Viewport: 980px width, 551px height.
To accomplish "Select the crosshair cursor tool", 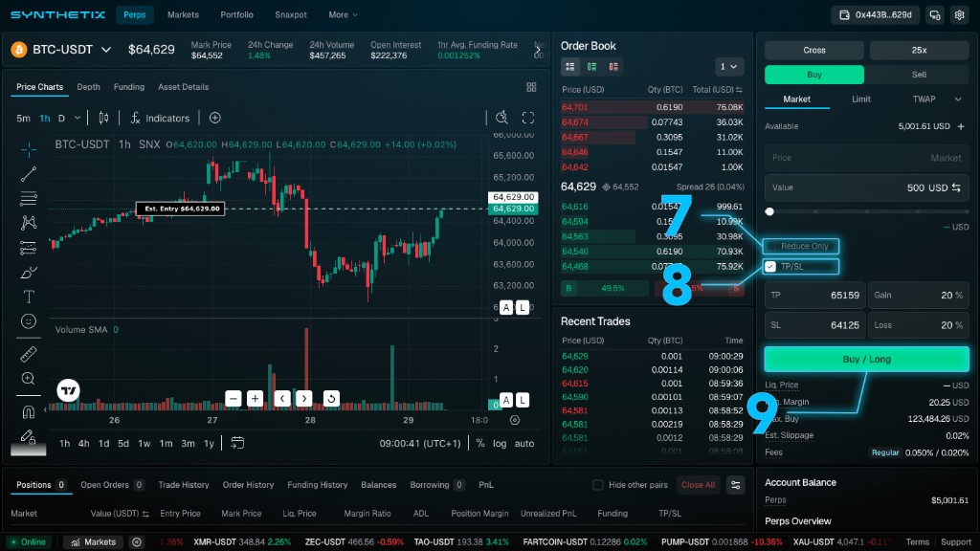I will pyautogui.click(x=28, y=149).
